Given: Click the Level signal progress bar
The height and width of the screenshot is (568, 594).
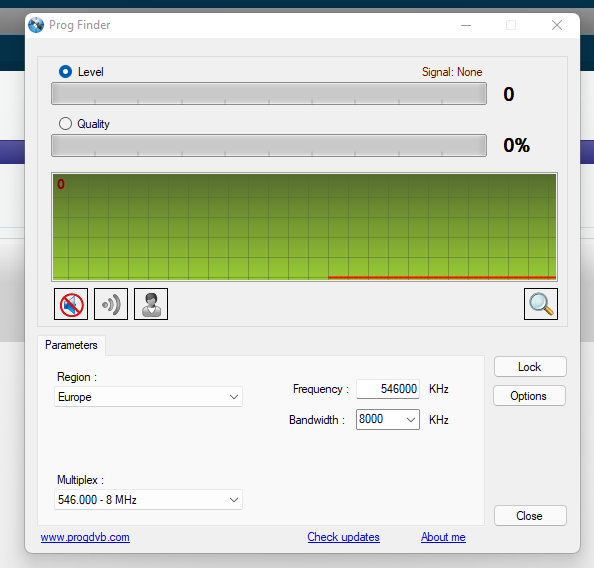Looking at the screenshot, I should [x=269, y=94].
